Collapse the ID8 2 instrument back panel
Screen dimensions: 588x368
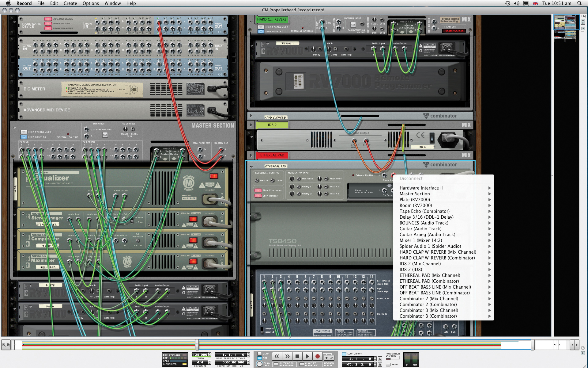(251, 137)
